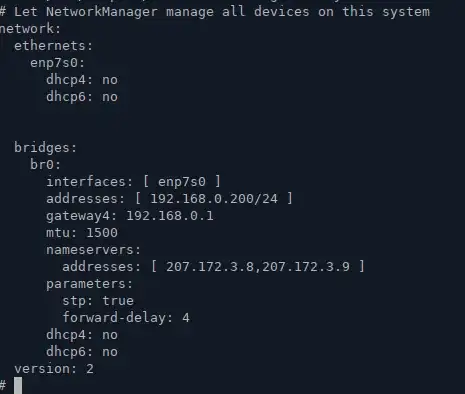Click the terminal cursor block at the prompt
The width and height of the screenshot is (465, 394).
pos(18,386)
